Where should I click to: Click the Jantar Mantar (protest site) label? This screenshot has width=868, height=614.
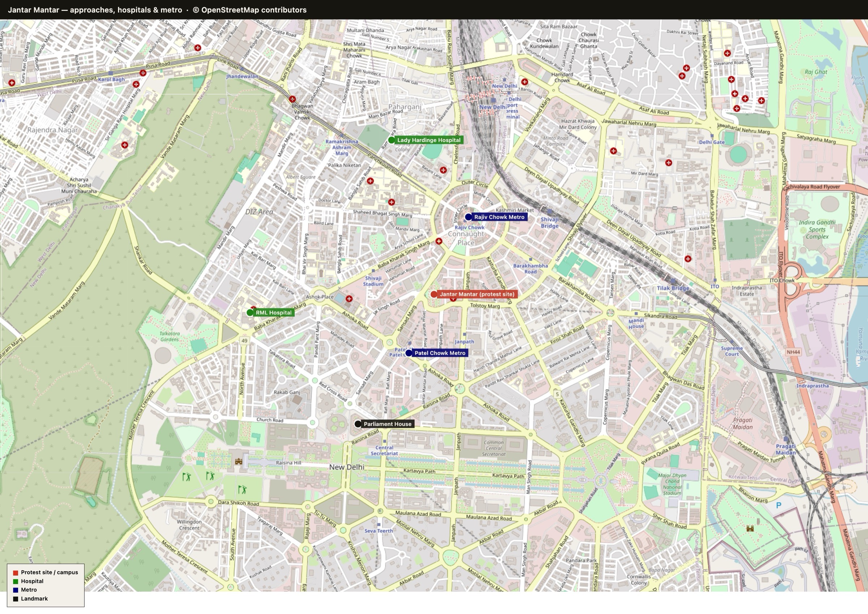[477, 294]
